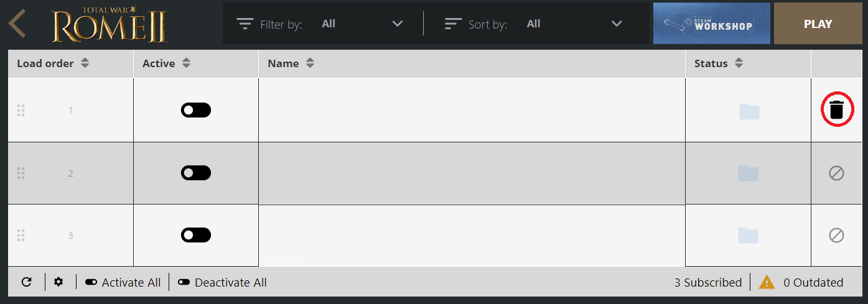
Task: Click the prohibited circle icon in row 2
Action: [x=836, y=173]
